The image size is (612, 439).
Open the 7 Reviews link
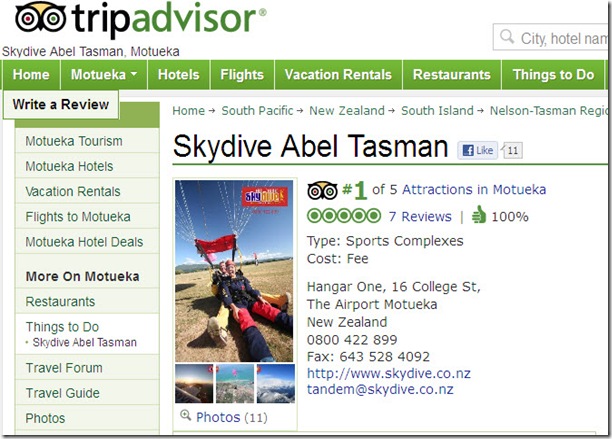420,217
